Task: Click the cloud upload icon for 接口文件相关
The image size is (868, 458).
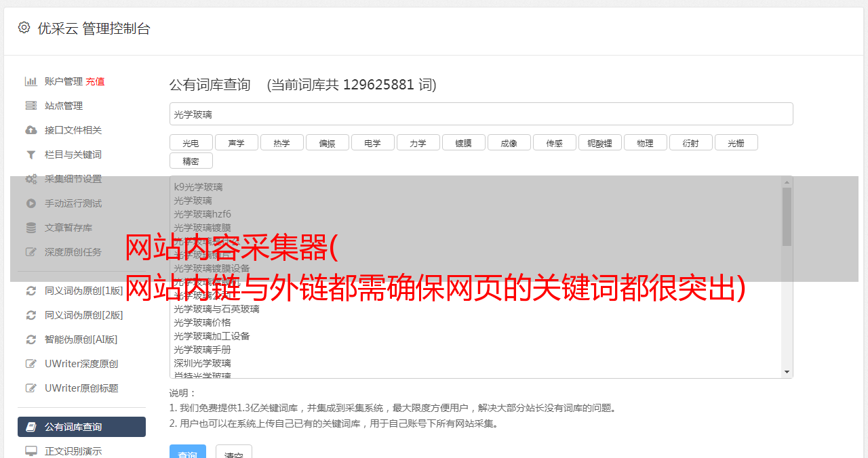Action: (x=31, y=130)
